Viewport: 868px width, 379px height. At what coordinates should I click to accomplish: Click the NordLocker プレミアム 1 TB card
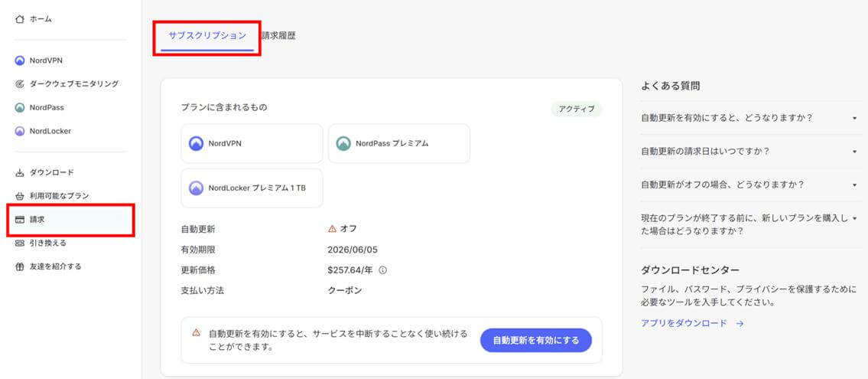pyautogui.click(x=252, y=188)
